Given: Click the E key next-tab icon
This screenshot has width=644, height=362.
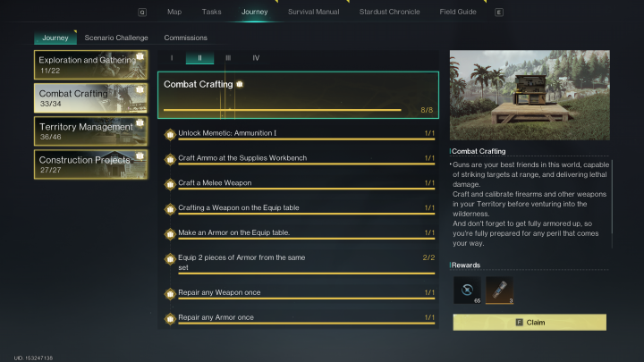Looking at the screenshot, I should click(x=498, y=13).
